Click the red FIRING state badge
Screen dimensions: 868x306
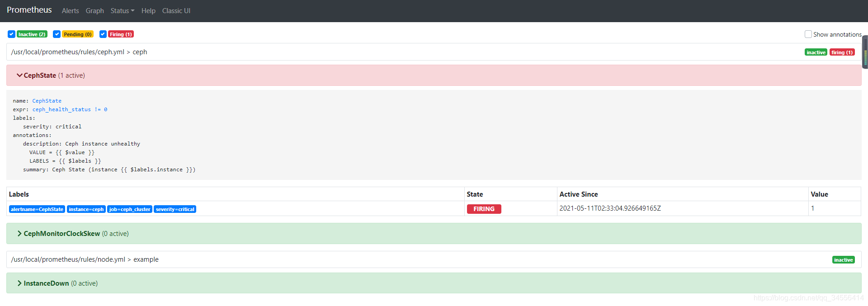(x=484, y=209)
